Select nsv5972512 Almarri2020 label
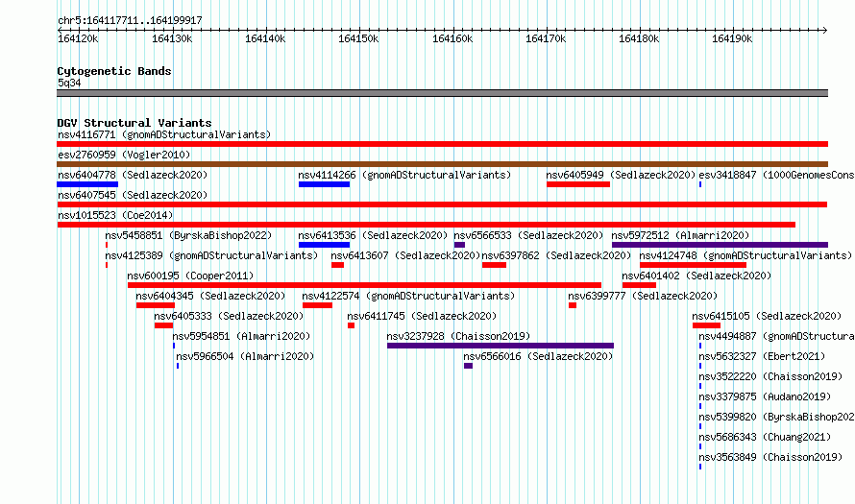The width and height of the screenshot is (855, 504). [x=680, y=235]
